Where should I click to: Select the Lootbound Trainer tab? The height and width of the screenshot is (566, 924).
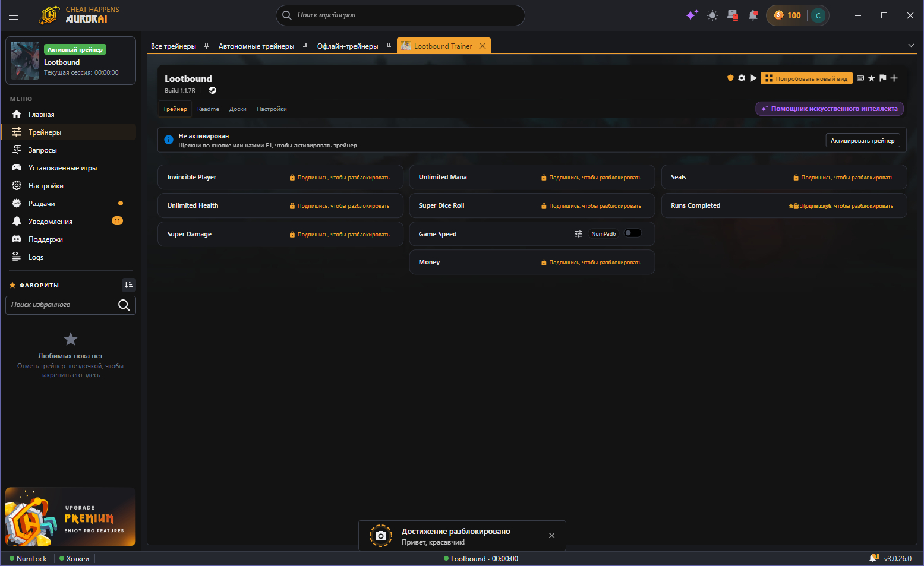(x=443, y=46)
